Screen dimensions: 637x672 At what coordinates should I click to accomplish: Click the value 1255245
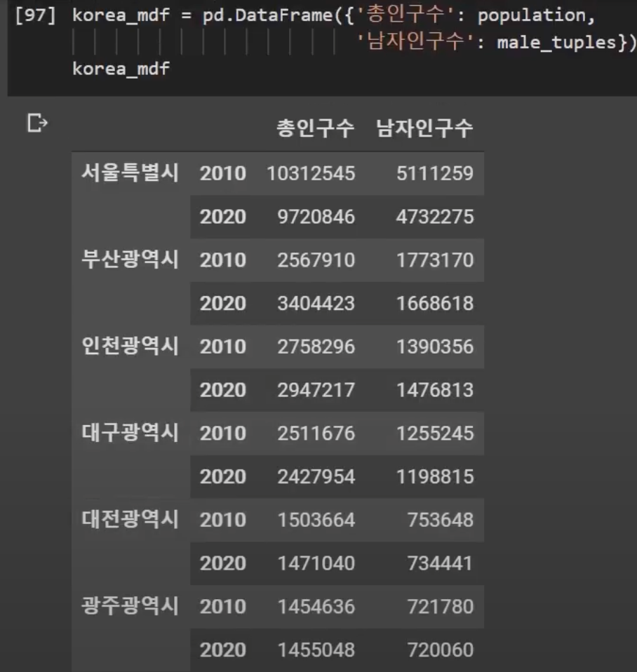tap(435, 434)
